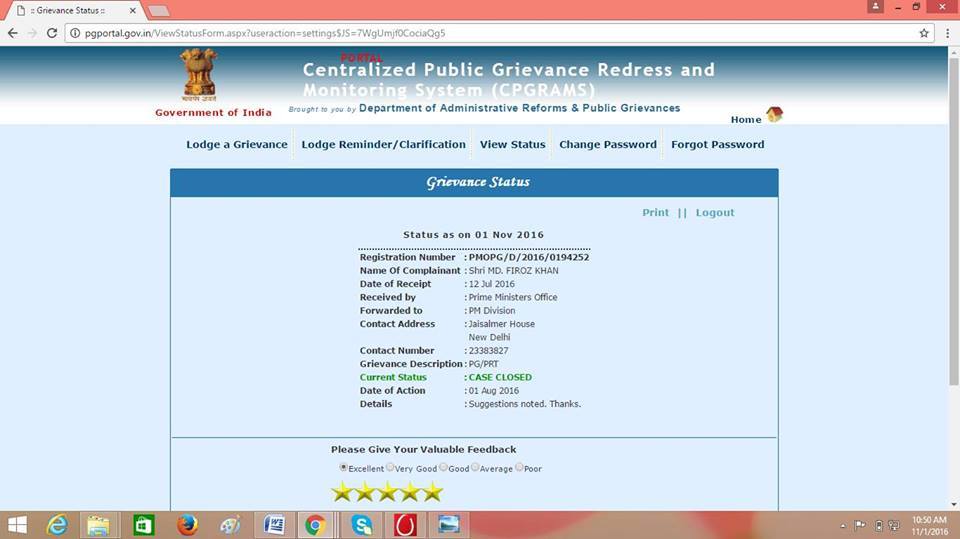This screenshot has width=960, height=539.
Task: Click the Home house icon
Action: click(773, 115)
